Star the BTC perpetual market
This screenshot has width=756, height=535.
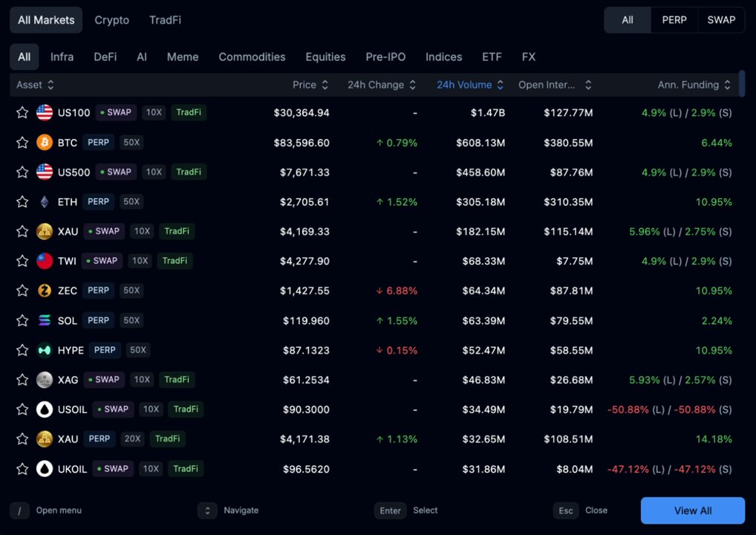[22, 143]
